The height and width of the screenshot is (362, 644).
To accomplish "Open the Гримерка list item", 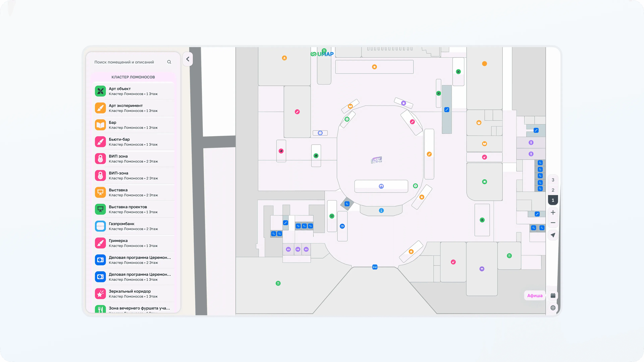I will [133, 243].
